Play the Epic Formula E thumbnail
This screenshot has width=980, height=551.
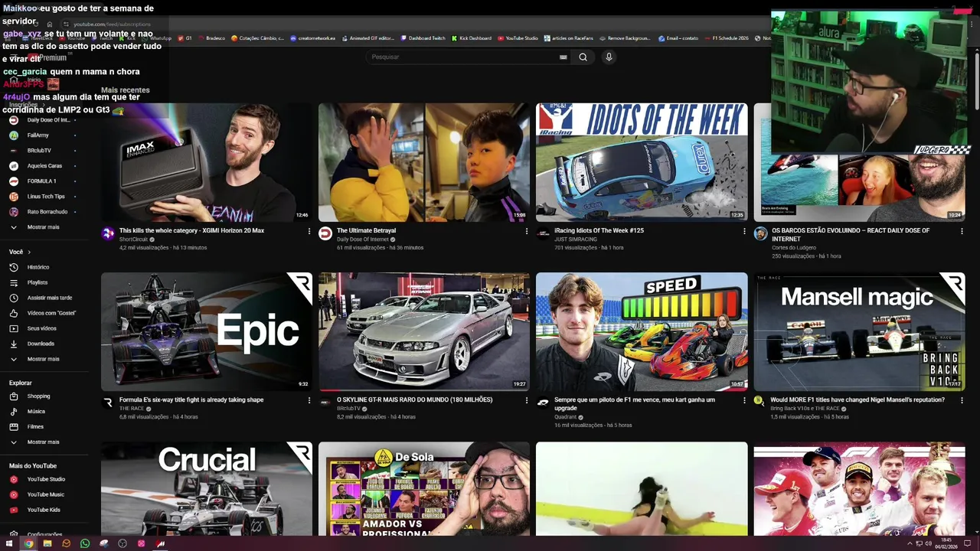207,331
